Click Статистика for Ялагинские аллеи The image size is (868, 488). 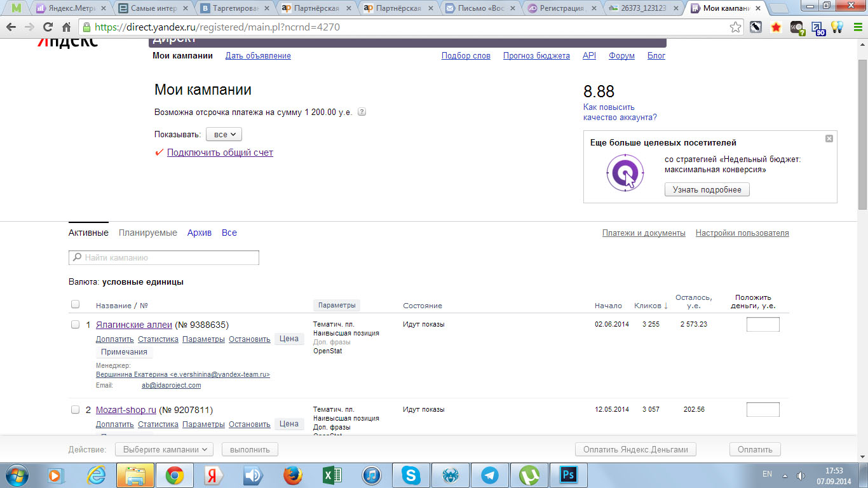pyautogui.click(x=158, y=339)
